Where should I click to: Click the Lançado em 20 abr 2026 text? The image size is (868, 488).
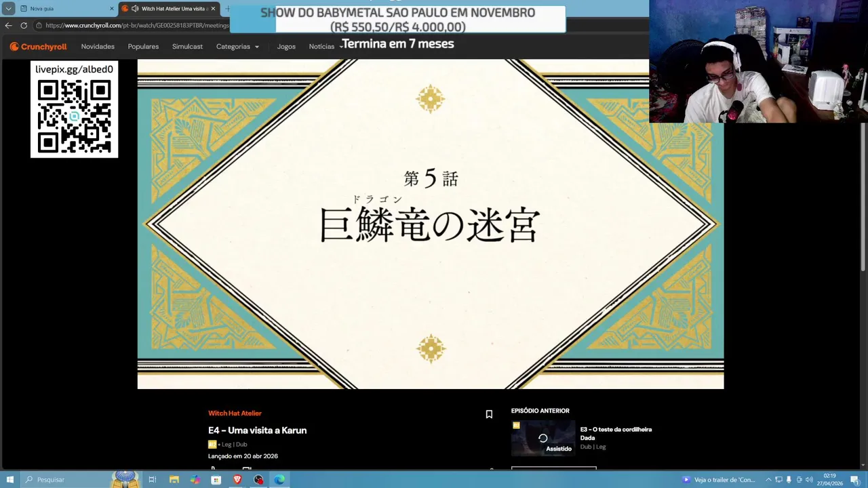243,456
